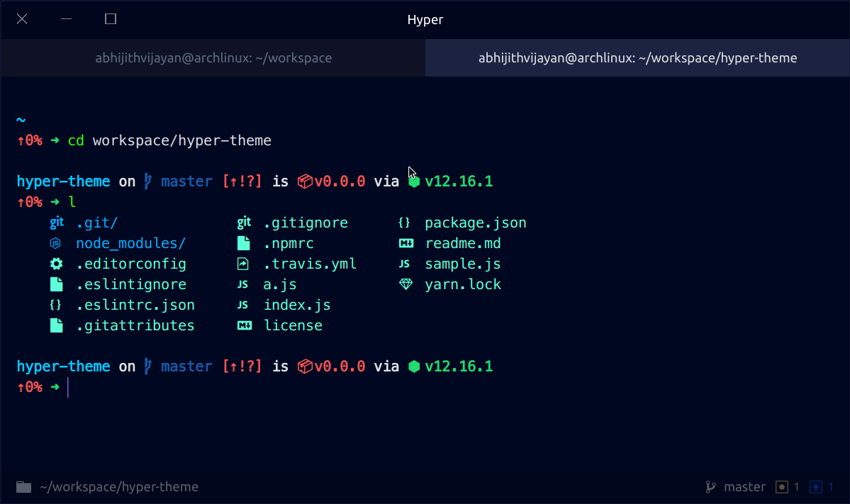The width and height of the screenshot is (850, 504).
Task: Switch to the ~/workspace tab
Action: click(x=213, y=58)
